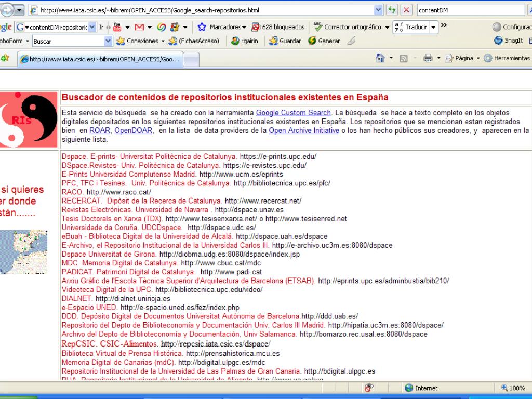Image resolution: width=532 pixels, height=399 pixels.
Task: Click text 'Memoria Digital de Canarias (mdC).'
Action: [x=119, y=362]
